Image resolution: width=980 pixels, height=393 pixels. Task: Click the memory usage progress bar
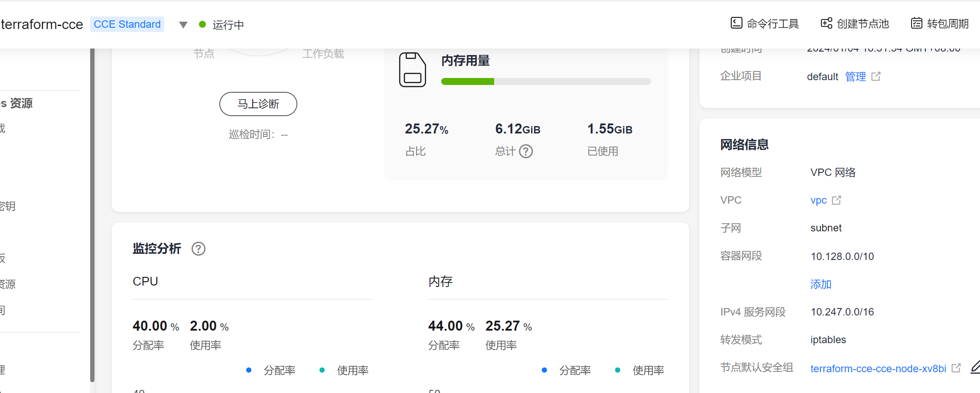click(546, 81)
